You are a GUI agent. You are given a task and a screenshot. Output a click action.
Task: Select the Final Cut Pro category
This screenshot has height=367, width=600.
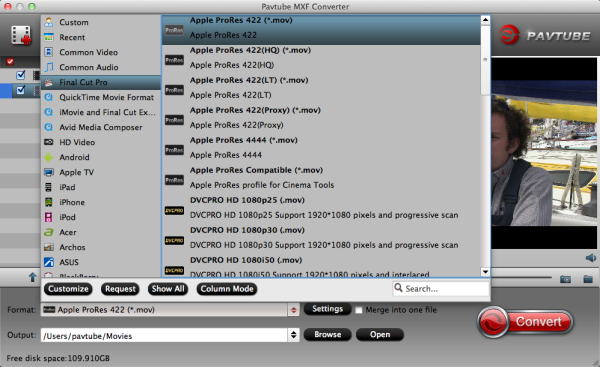pos(101,82)
